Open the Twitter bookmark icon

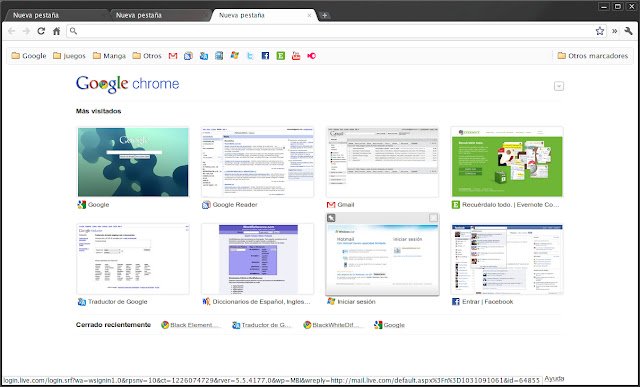coord(250,56)
